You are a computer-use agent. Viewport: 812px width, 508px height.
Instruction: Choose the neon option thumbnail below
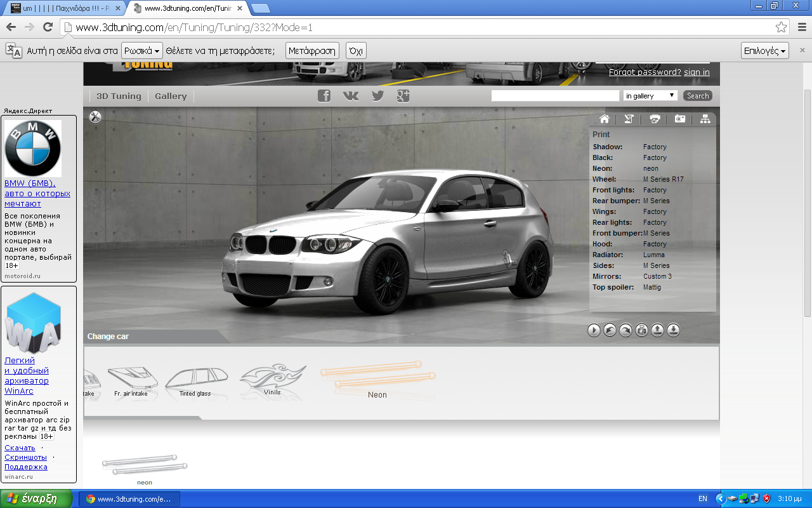tap(145, 470)
